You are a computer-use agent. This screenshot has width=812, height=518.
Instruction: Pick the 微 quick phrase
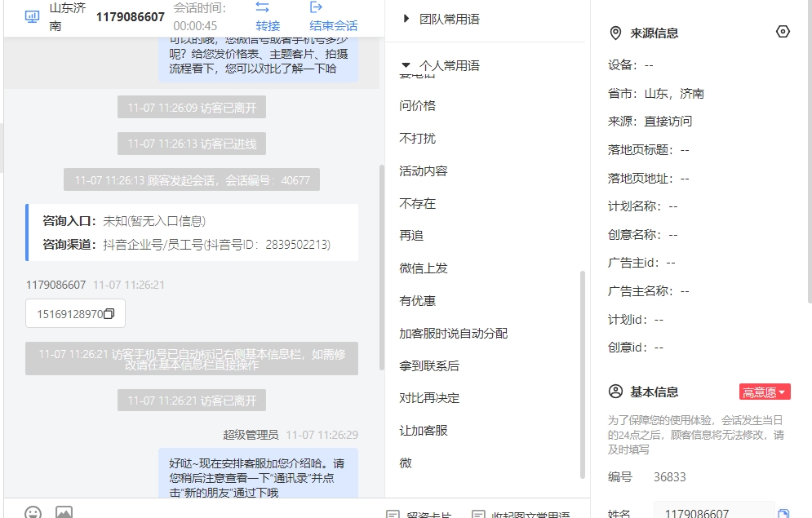click(406, 463)
